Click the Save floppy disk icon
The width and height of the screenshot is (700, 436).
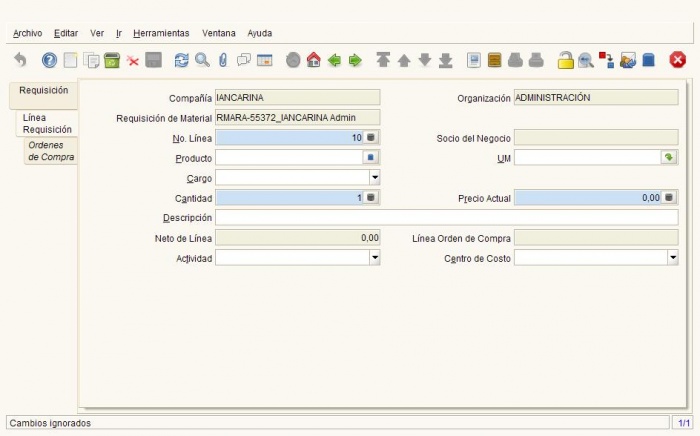[153, 60]
